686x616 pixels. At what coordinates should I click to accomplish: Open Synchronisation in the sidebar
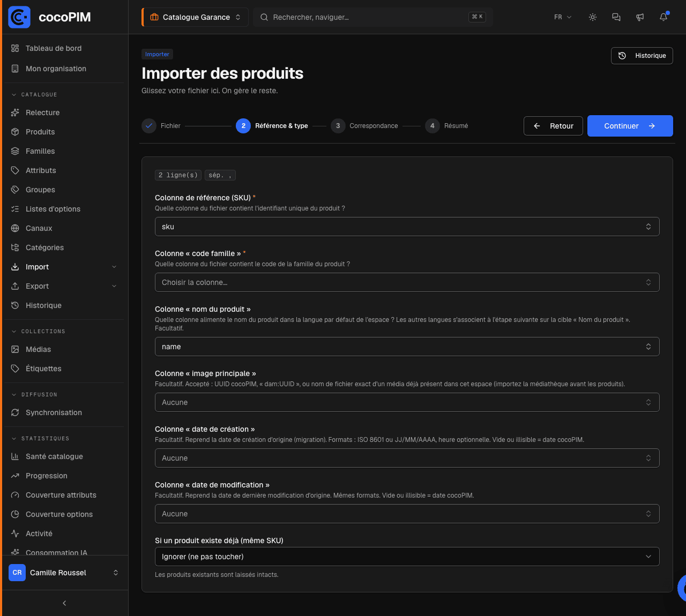tap(64, 412)
